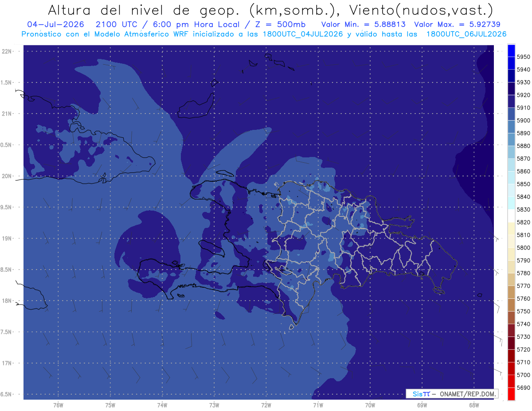Click the '5880' colorbar value
Image resolution: width=532 pixels, height=411 pixels.
pos(523,146)
